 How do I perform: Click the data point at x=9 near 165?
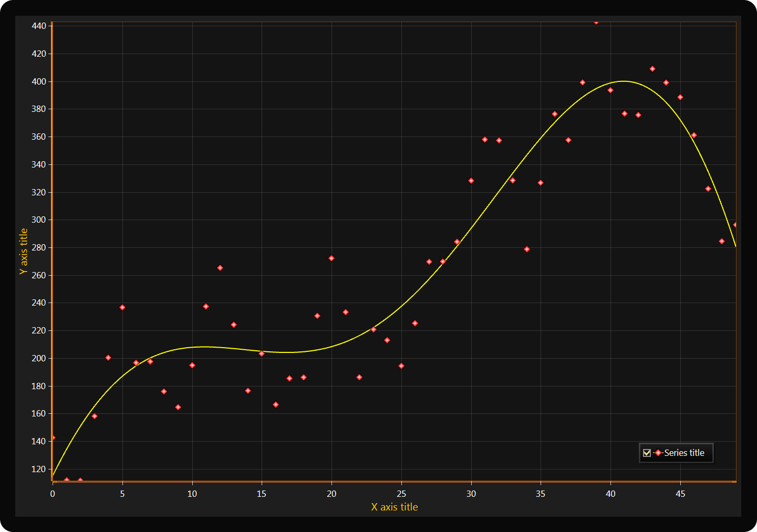(x=178, y=407)
